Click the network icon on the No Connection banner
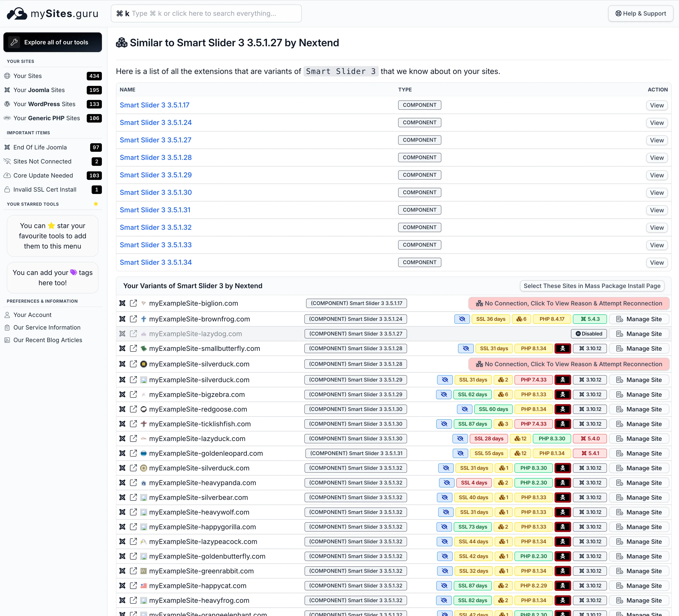The height and width of the screenshot is (616, 679). (480, 303)
